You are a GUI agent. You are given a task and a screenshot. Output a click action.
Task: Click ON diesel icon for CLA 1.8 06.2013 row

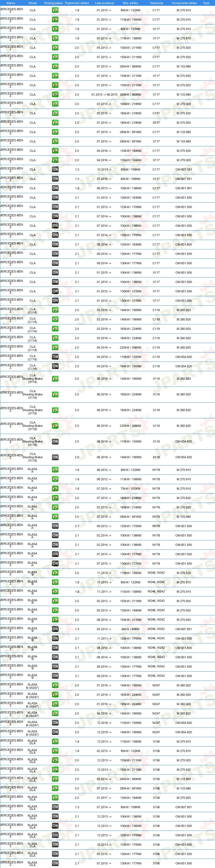click(x=55, y=188)
